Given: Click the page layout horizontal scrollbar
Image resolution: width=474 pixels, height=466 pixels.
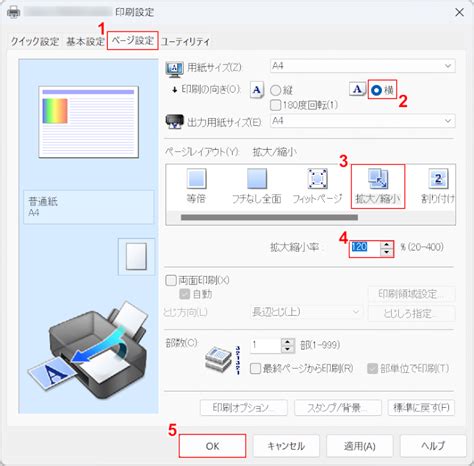Looking at the screenshot, I should pos(269,217).
